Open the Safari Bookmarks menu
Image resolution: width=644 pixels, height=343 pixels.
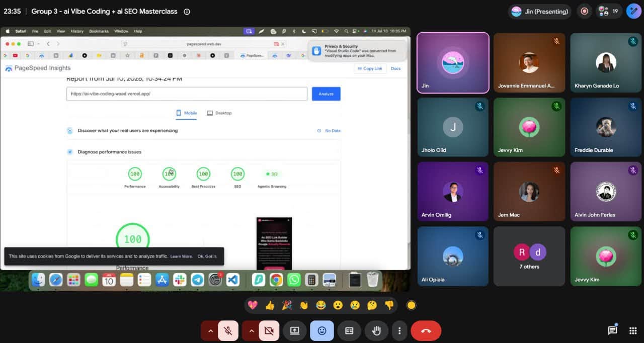(x=99, y=31)
